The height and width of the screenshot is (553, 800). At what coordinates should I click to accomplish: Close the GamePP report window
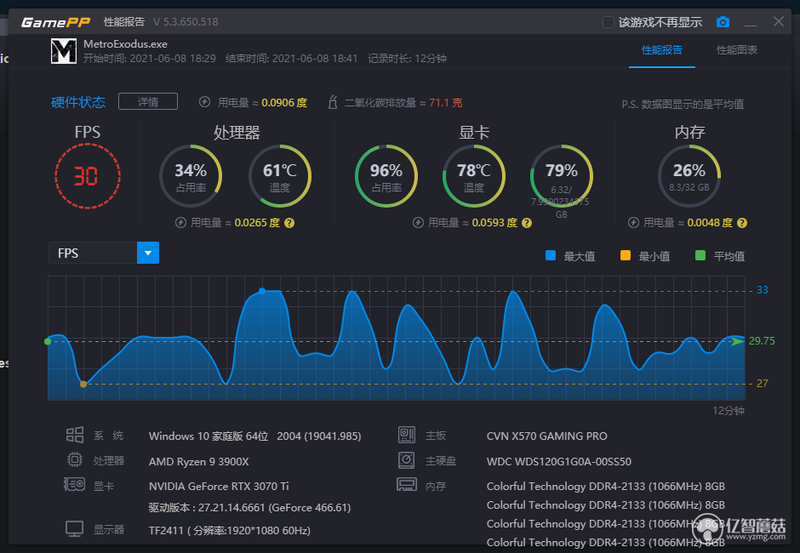(779, 21)
